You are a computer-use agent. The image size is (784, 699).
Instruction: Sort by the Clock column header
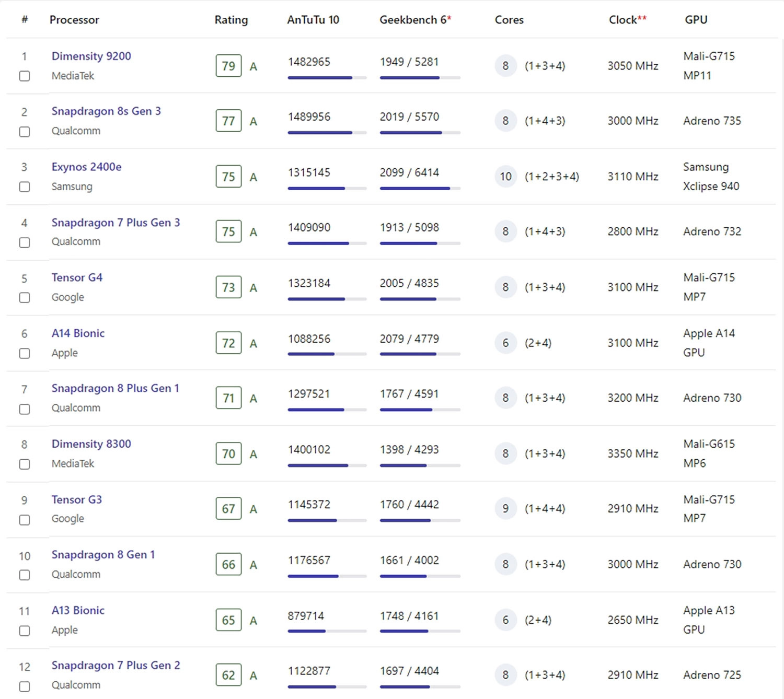pos(627,20)
